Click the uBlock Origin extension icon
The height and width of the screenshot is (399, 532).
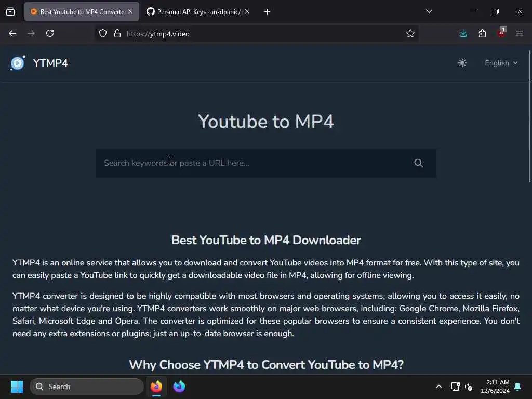[x=501, y=33]
